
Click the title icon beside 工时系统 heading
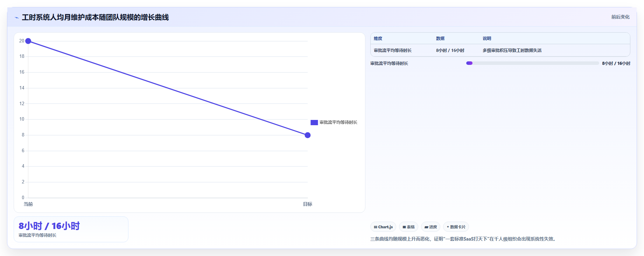tap(16, 18)
